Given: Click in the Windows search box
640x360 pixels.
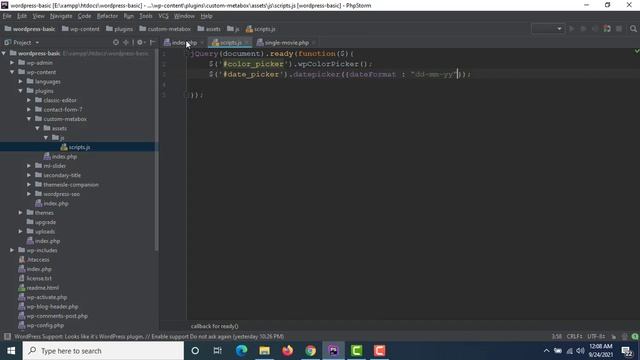Looking at the screenshot, I should (103, 351).
